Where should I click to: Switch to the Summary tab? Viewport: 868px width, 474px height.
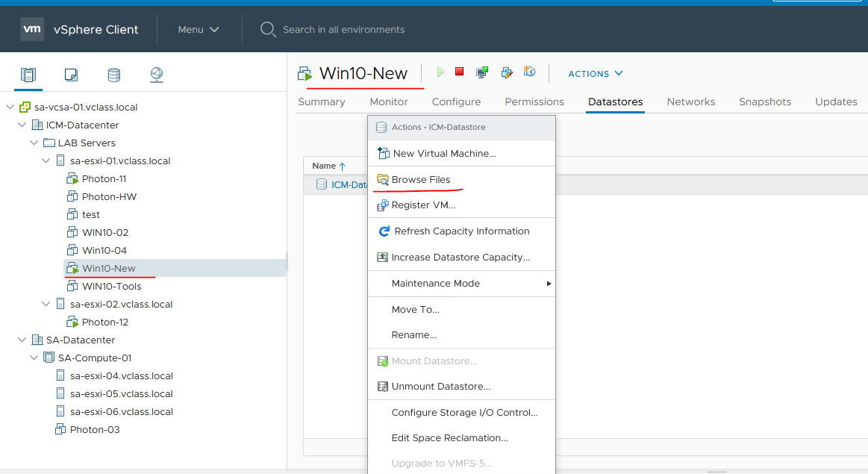click(322, 102)
